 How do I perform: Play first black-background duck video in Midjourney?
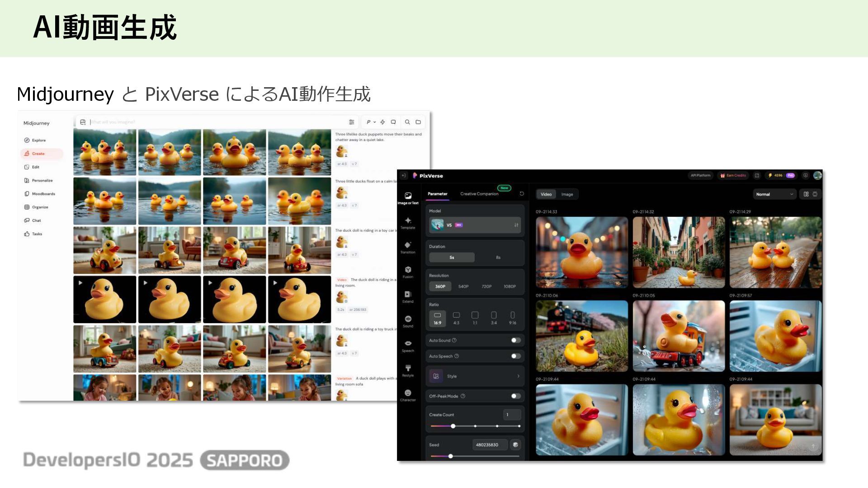(104, 299)
